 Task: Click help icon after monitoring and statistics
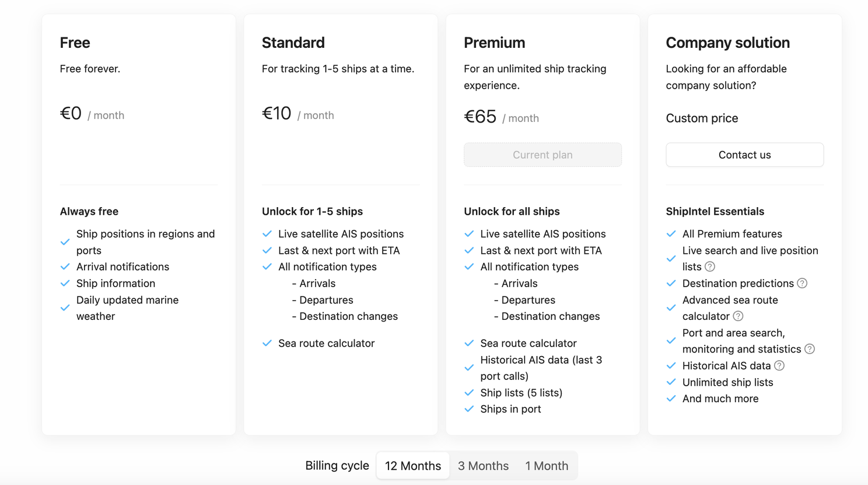click(x=810, y=349)
